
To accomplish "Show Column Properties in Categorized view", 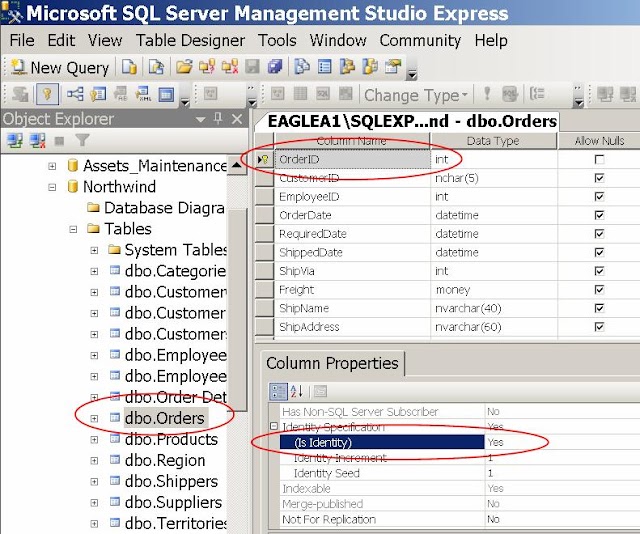I will click(x=278, y=391).
